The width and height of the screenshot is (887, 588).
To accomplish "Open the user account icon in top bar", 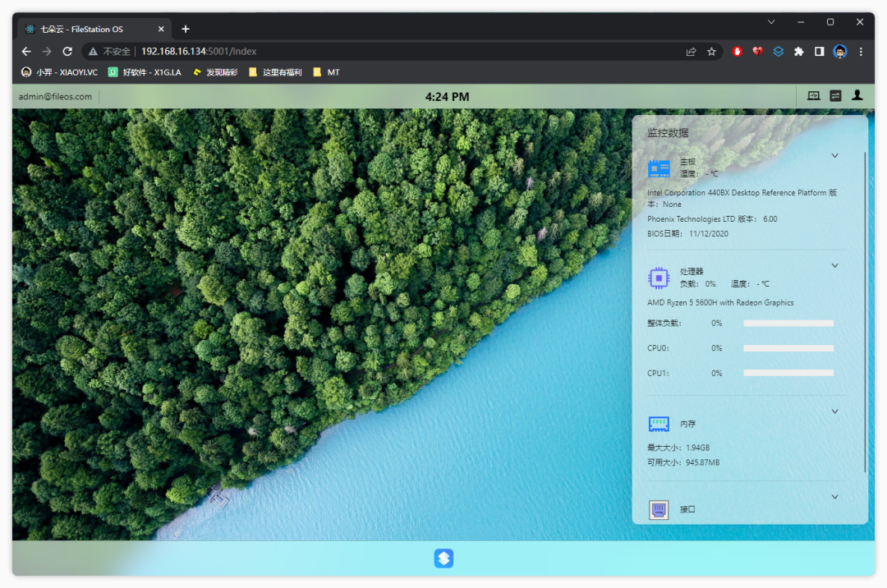I will click(x=857, y=95).
